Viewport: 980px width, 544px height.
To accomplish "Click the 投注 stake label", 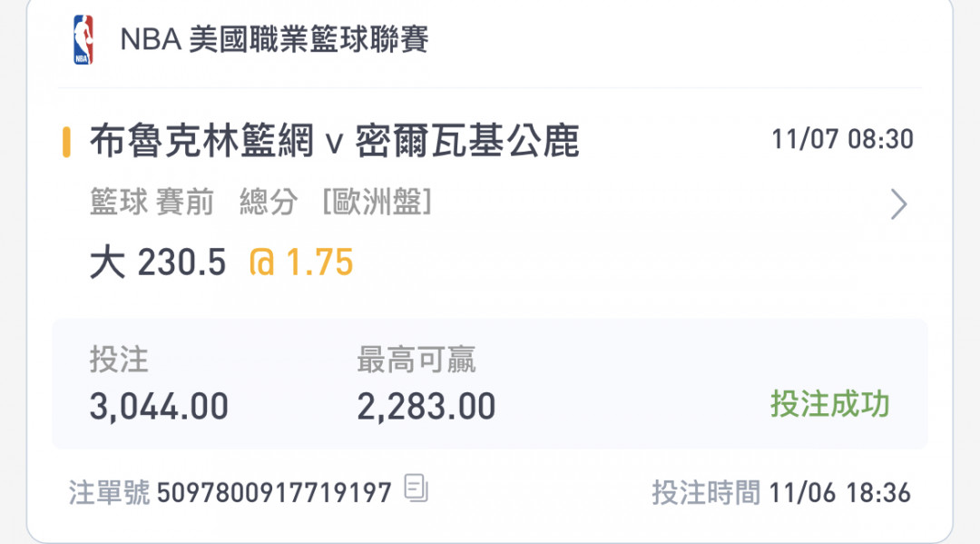I will [x=119, y=360].
